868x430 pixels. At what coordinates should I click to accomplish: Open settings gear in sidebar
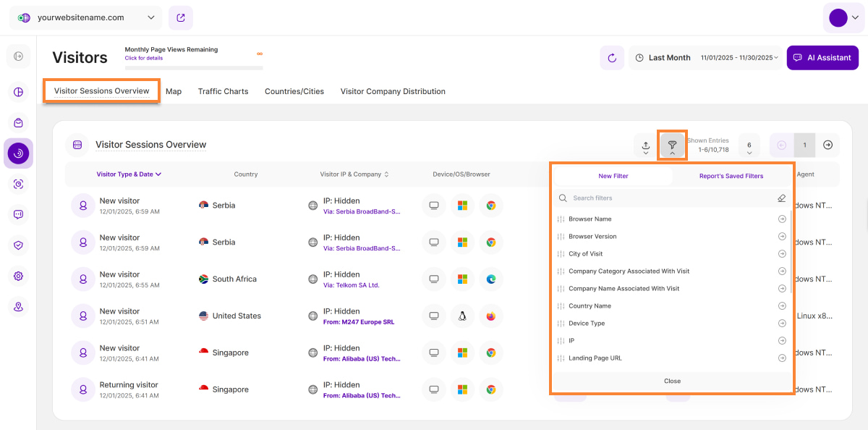coord(18,276)
